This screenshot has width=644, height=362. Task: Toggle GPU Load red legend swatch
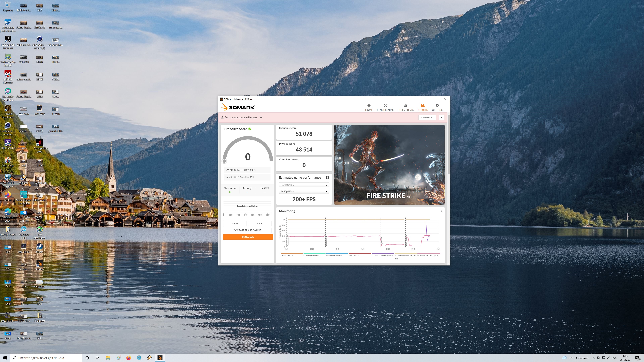pyautogui.click(x=360, y=253)
